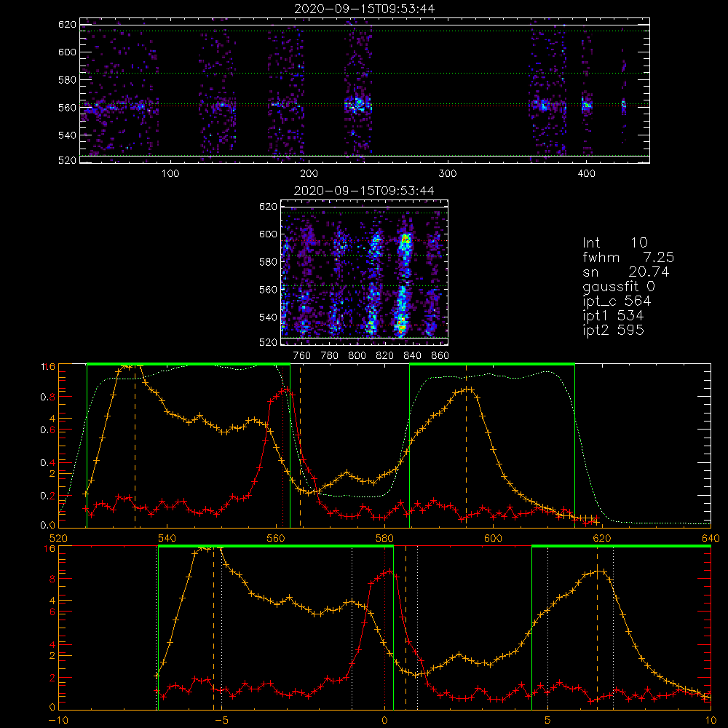This screenshot has height=728, width=728.
Task: Click the red curve peak in bottom plot
Action: click(390, 571)
